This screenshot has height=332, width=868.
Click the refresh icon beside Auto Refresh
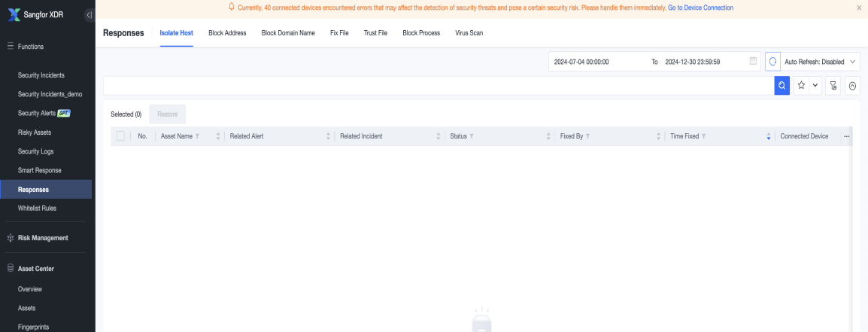pos(772,62)
